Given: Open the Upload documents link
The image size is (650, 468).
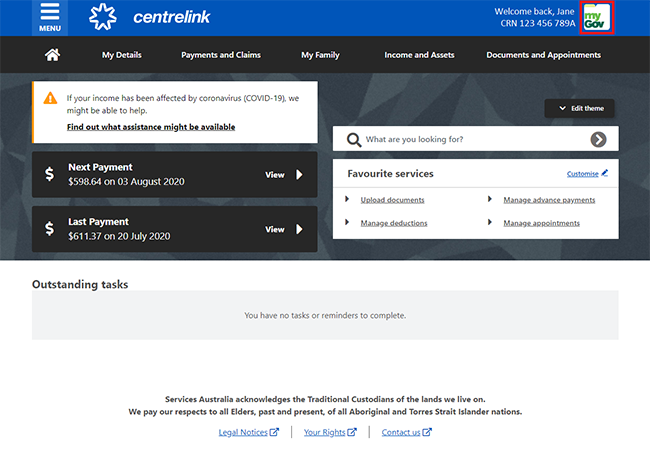Looking at the screenshot, I should point(392,200).
